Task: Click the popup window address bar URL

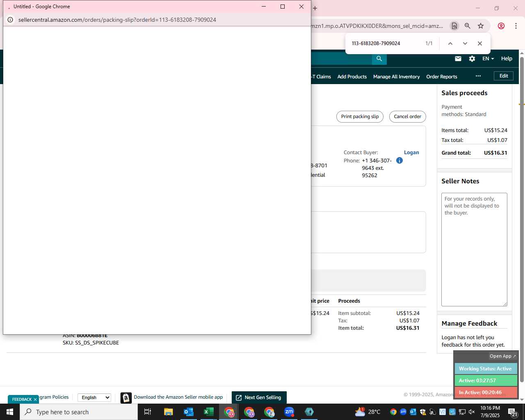Action: [117, 20]
